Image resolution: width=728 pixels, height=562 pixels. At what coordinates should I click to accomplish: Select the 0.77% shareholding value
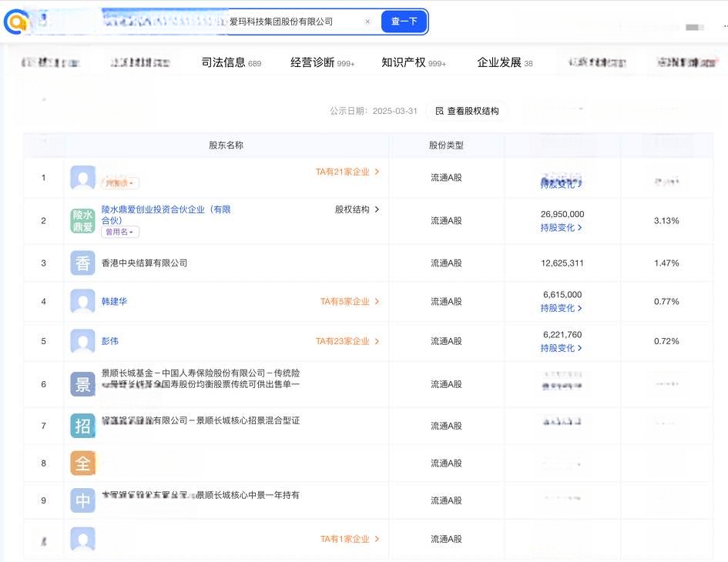click(x=666, y=301)
